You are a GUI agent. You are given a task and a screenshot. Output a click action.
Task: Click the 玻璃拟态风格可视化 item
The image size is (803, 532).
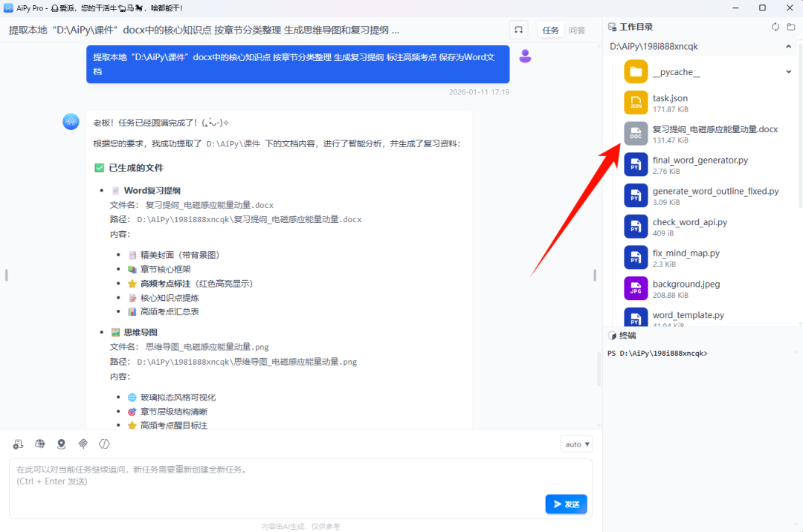pyautogui.click(x=178, y=398)
